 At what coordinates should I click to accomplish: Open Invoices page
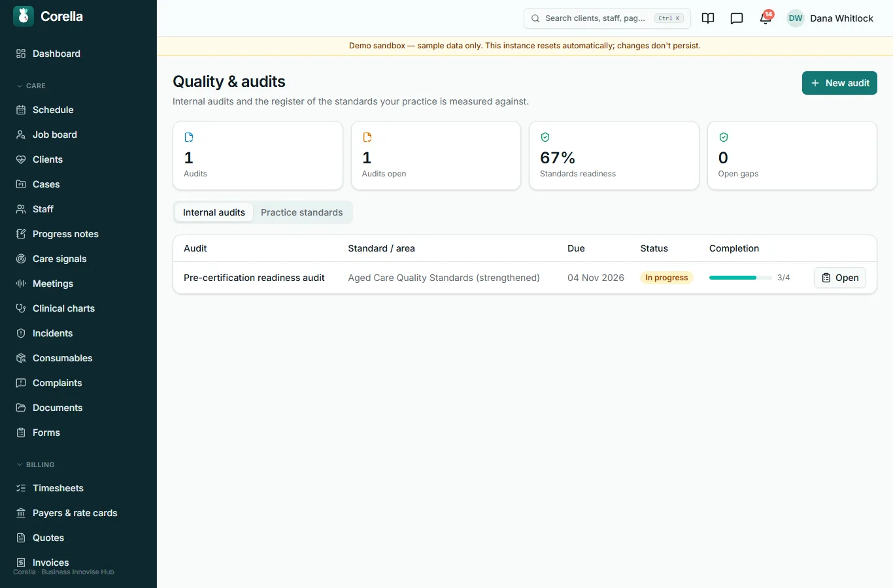click(78, 563)
